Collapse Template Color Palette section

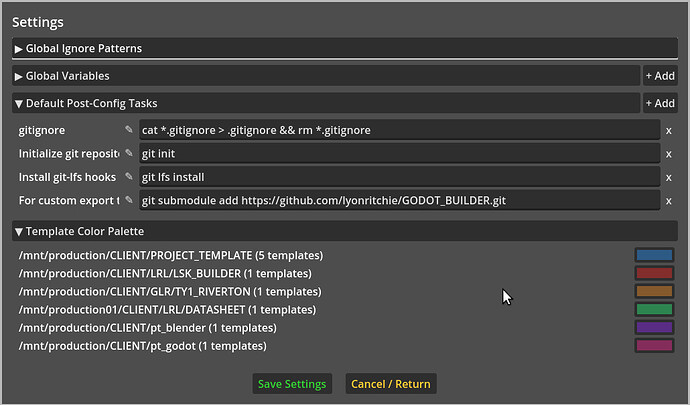point(345,231)
